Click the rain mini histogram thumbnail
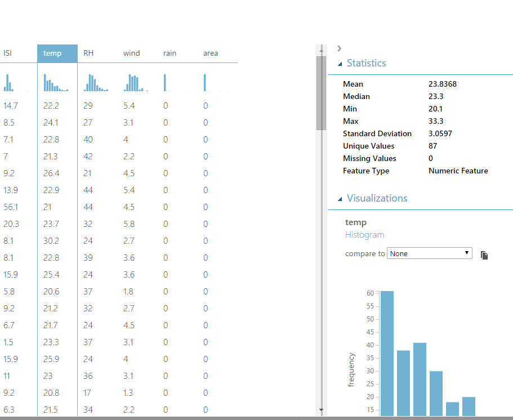This screenshot has height=420, width=513. [x=176, y=82]
